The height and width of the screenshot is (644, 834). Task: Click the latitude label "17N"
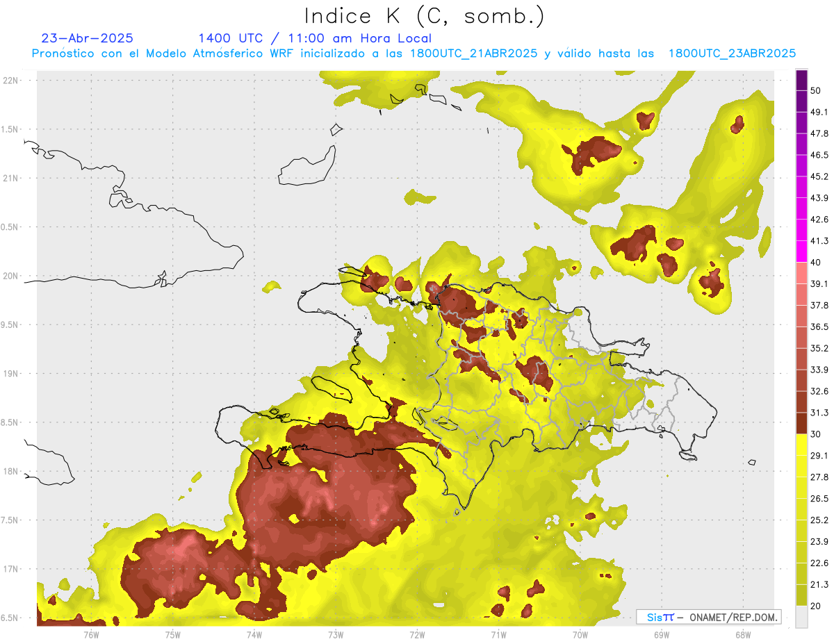point(12,570)
